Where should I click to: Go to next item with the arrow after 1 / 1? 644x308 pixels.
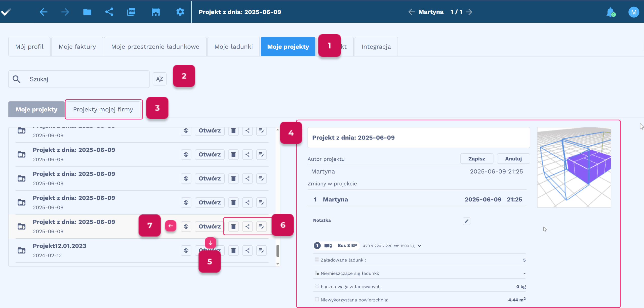(469, 12)
